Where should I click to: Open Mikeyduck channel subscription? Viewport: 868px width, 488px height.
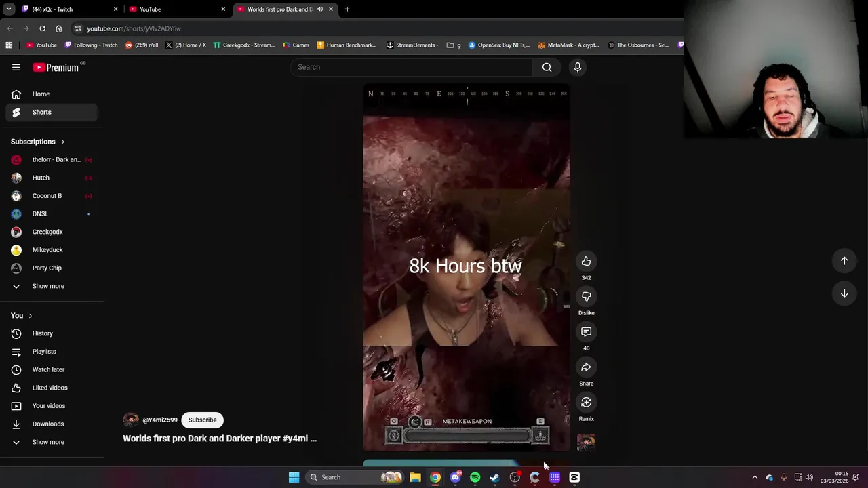click(52, 250)
